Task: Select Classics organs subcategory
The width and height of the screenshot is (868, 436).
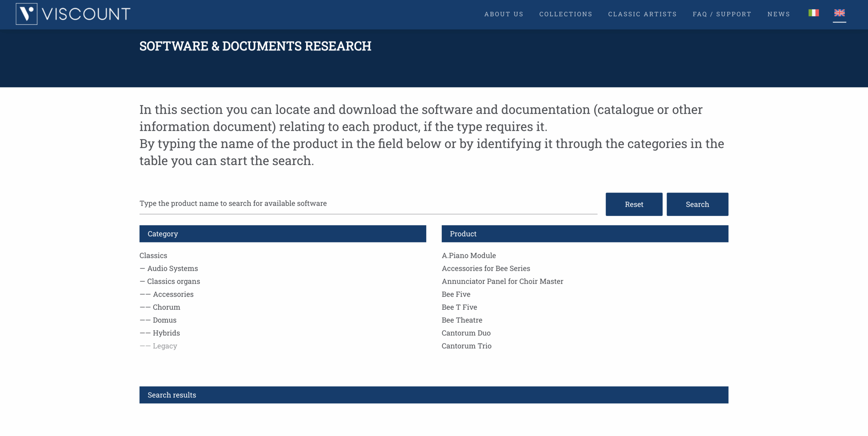Action: [173, 281]
